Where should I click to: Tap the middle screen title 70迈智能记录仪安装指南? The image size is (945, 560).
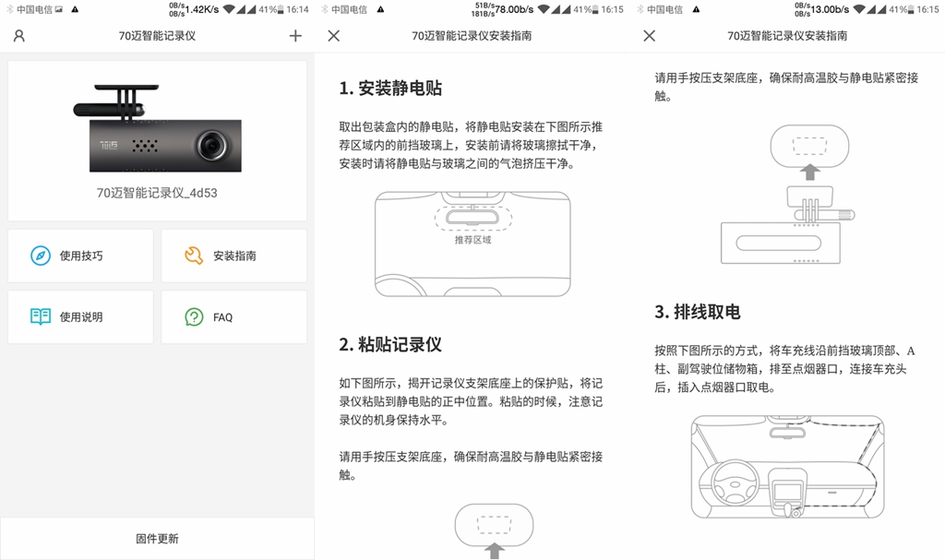pyautogui.click(x=472, y=36)
